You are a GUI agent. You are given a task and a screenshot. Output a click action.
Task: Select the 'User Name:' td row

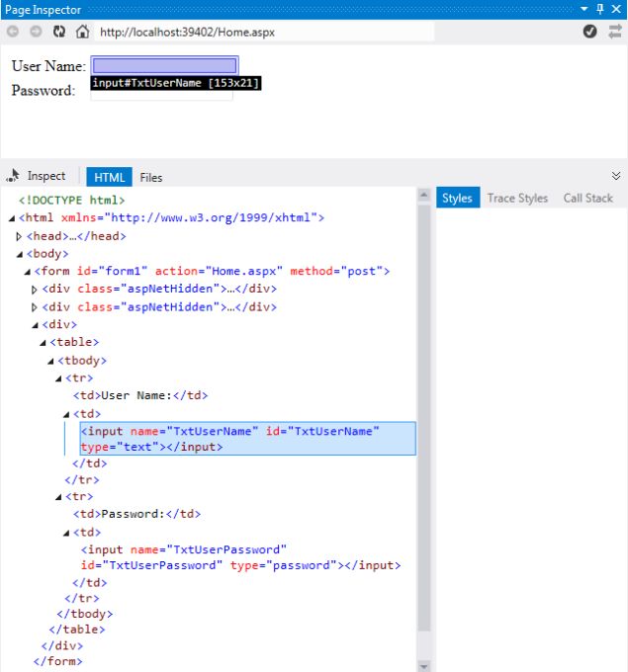coord(140,395)
